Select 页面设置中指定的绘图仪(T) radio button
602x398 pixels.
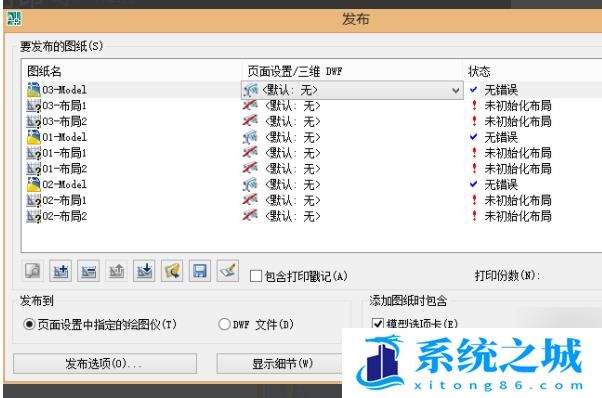click(29, 324)
